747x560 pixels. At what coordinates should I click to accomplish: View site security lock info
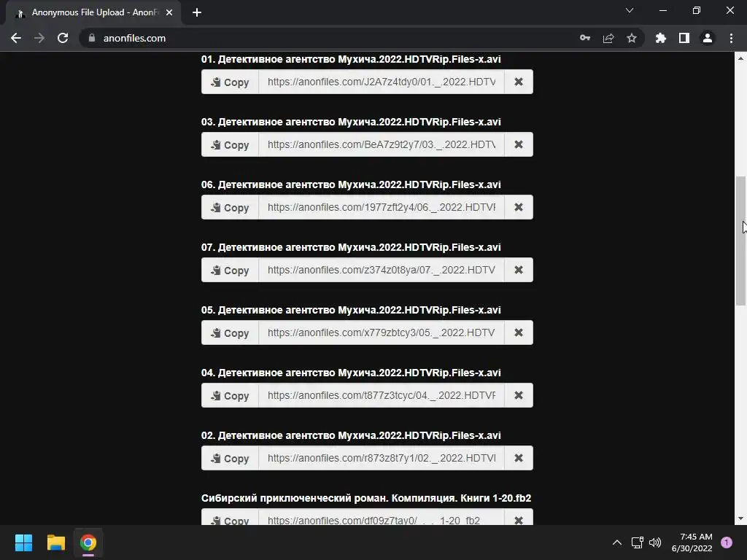click(x=92, y=38)
